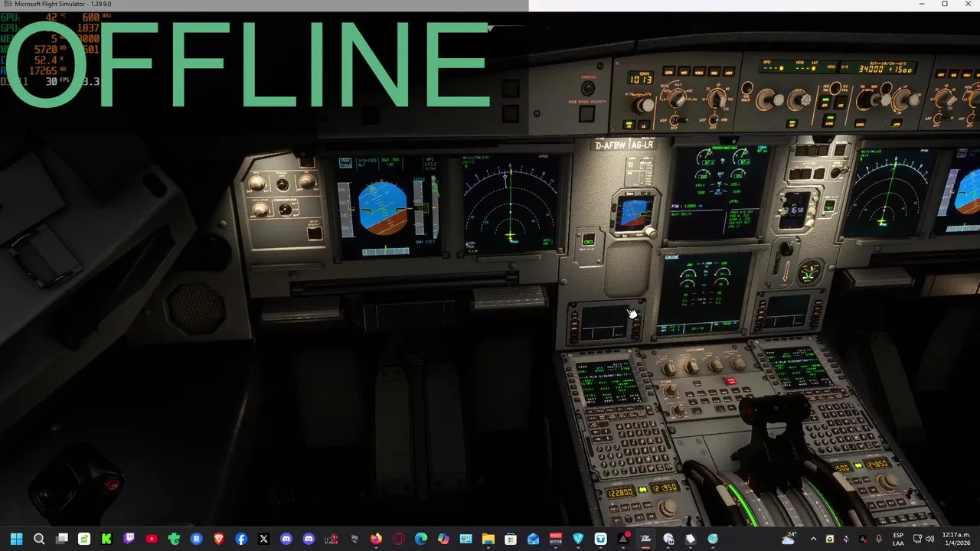Toggle the VOR.D button on captain's EFIS
980x551 pixels.
[699, 71]
